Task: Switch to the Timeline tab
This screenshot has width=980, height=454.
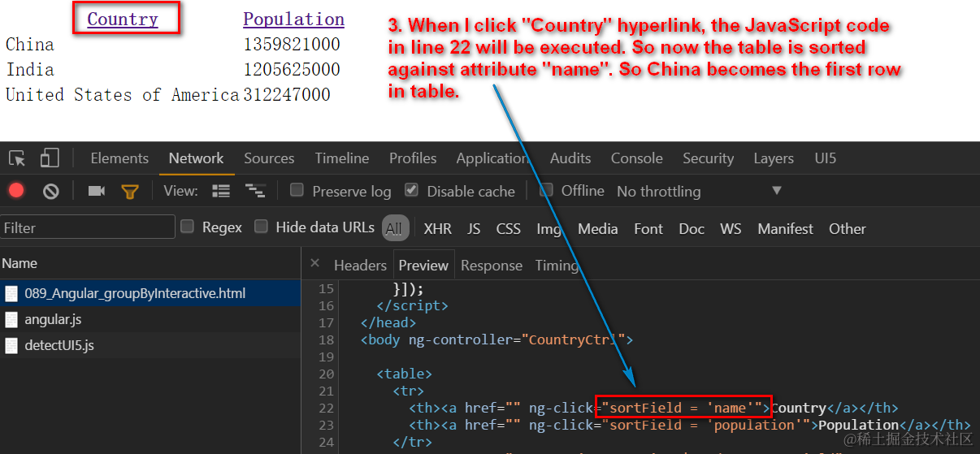Action: [342, 158]
